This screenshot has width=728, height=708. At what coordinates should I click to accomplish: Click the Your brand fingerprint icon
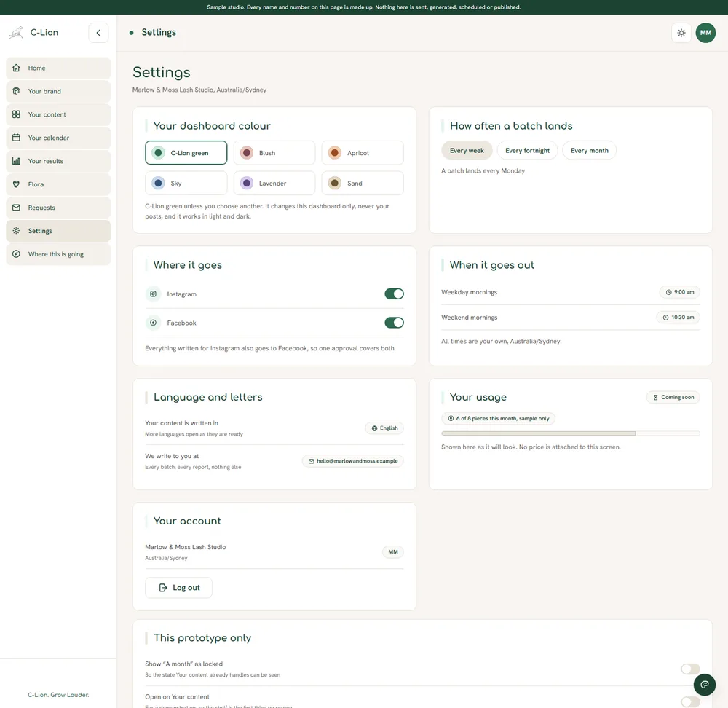(x=16, y=91)
